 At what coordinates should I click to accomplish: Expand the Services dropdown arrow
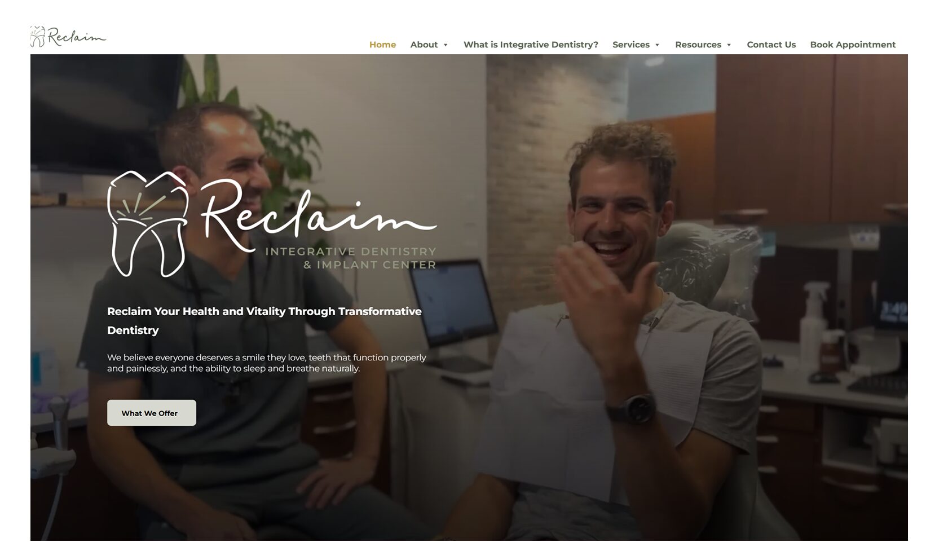657,45
